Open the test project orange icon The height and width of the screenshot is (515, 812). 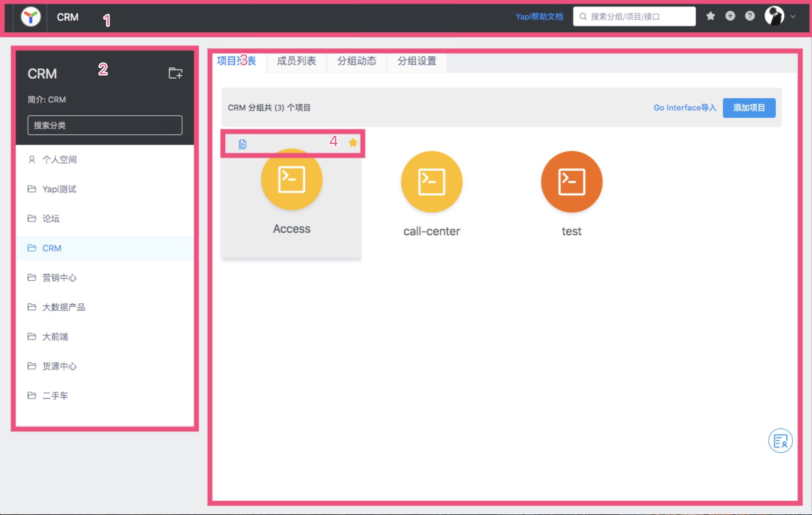(x=571, y=182)
